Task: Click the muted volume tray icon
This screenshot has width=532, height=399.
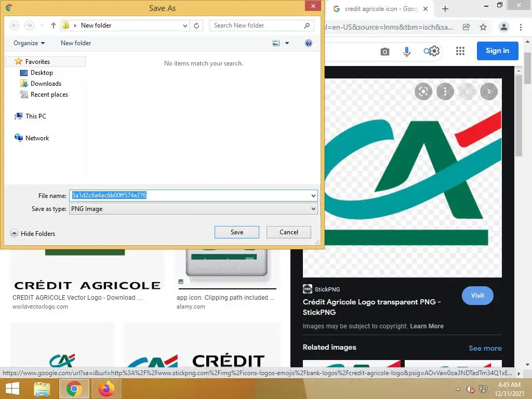Action: tap(470, 389)
